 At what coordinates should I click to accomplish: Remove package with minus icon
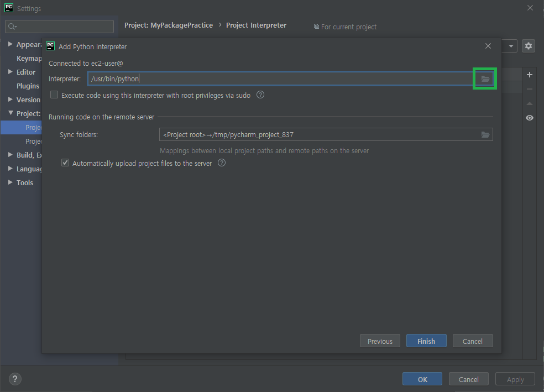point(530,89)
